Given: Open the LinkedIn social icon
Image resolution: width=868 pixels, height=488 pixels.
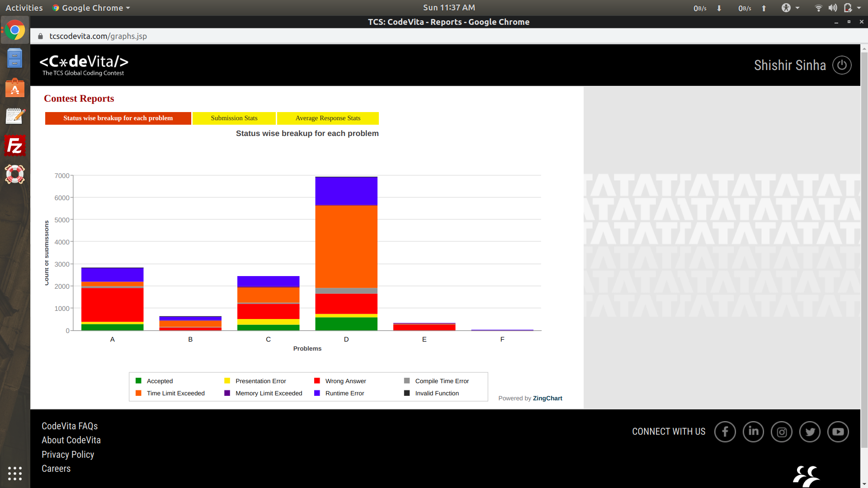Looking at the screenshot, I should point(753,432).
